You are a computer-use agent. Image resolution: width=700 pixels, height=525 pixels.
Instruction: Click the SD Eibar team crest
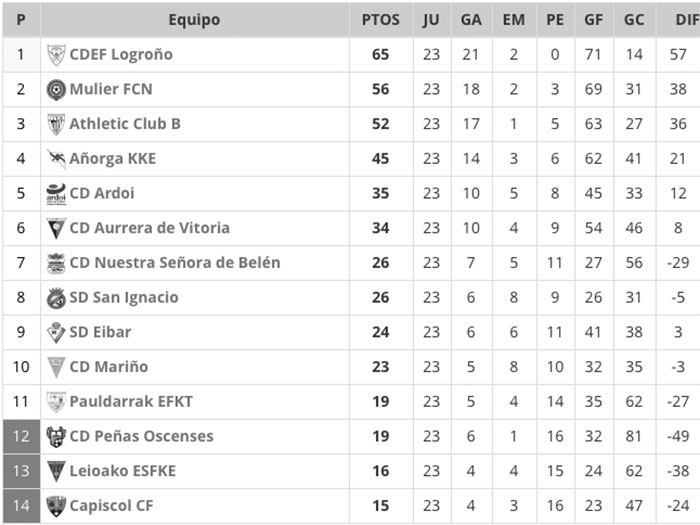coord(56,332)
